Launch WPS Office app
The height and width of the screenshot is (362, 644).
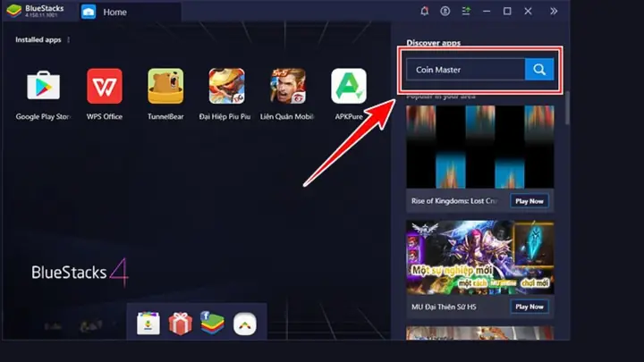tap(105, 86)
